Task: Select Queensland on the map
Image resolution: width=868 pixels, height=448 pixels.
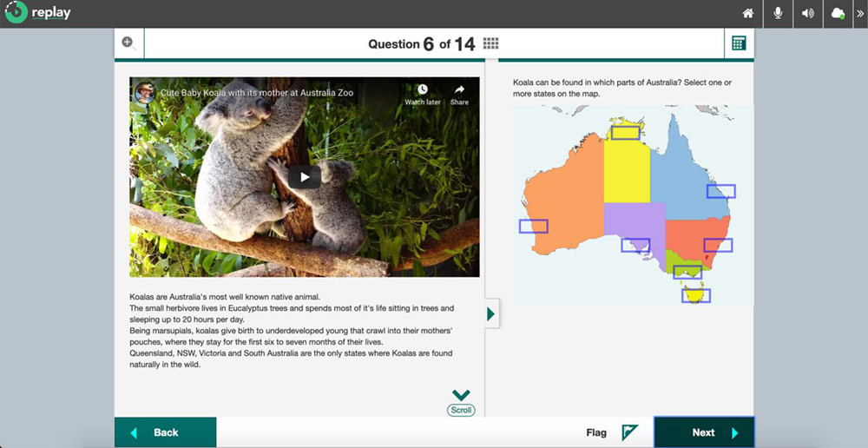Action: [x=720, y=192]
